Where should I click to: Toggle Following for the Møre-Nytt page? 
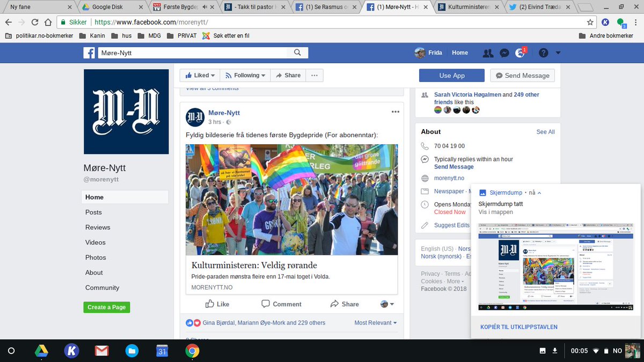coord(245,75)
